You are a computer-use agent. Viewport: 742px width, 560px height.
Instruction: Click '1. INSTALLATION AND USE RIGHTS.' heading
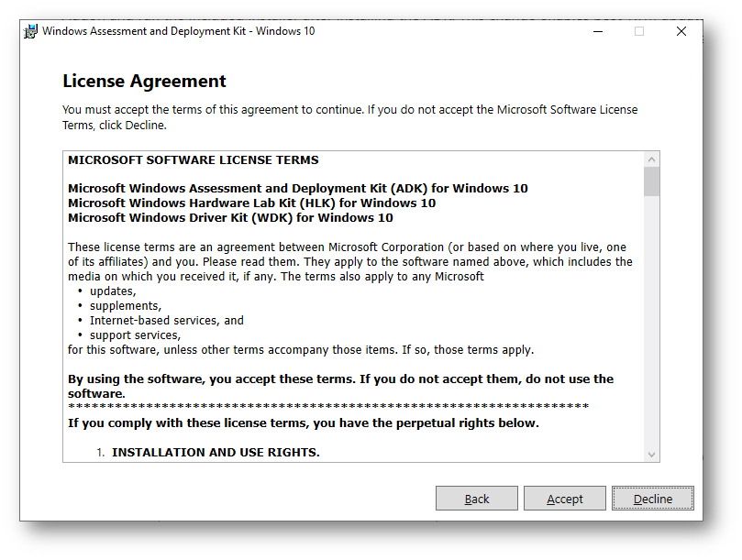click(x=208, y=452)
